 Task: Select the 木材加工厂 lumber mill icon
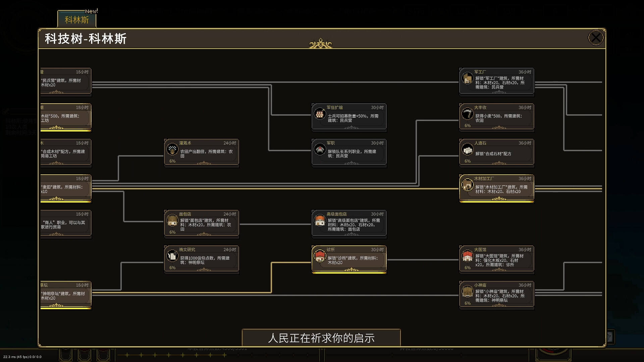click(x=468, y=185)
